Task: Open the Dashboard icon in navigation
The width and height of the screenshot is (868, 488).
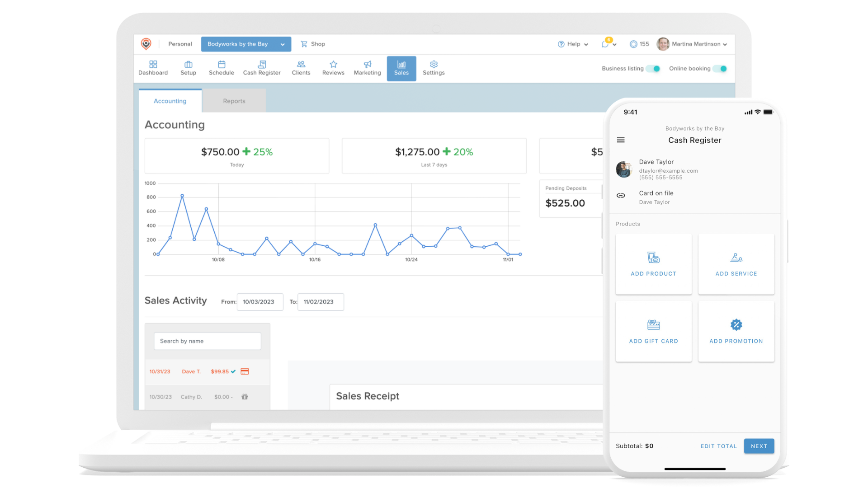Action: (x=153, y=65)
